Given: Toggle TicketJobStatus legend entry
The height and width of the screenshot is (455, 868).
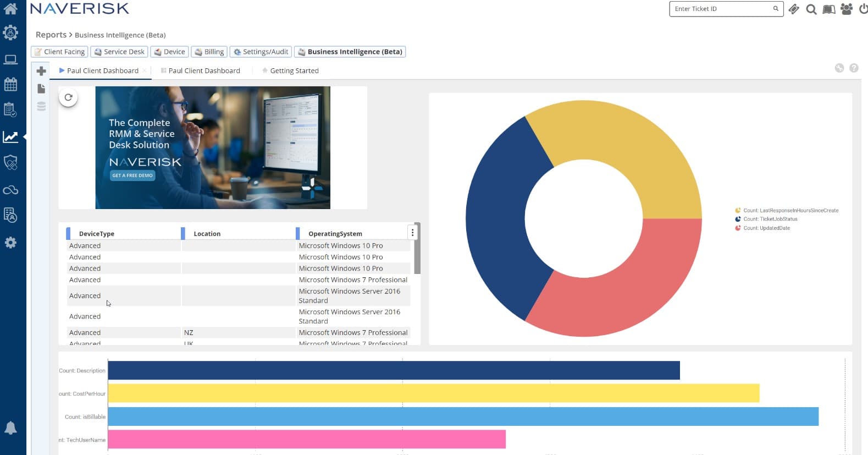Looking at the screenshot, I should pyautogui.click(x=766, y=219).
